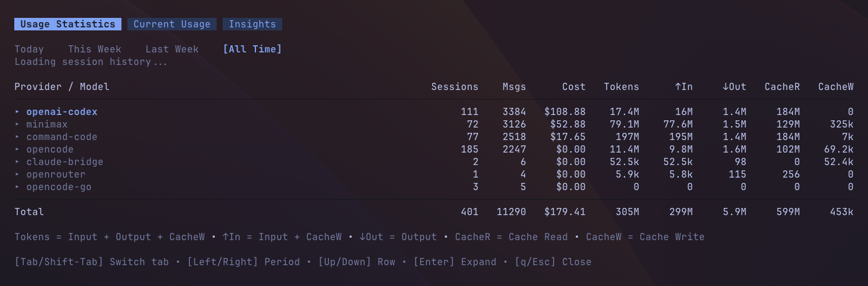Click the 401 total sessions value
Screen dimensions: 868x286
click(x=470, y=212)
